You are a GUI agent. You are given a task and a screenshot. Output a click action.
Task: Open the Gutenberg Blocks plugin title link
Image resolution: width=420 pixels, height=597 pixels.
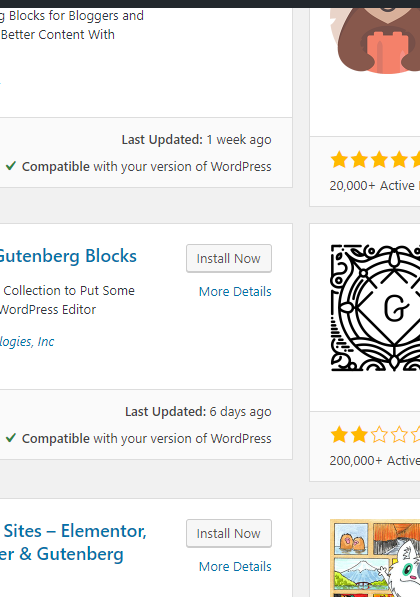pos(68,256)
